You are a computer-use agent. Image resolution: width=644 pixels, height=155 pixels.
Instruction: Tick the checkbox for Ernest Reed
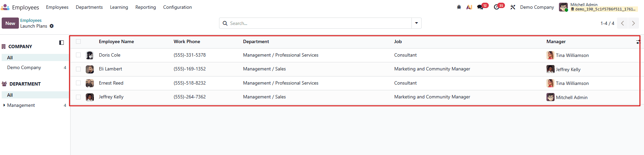pyautogui.click(x=78, y=83)
